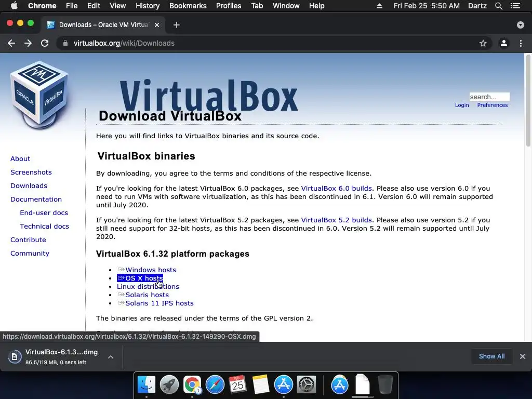
Task: Open Calendar from the Dock
Action: point(237,385)
